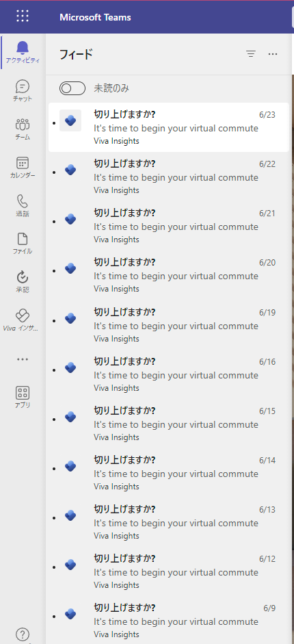Open the app launcher grid icon
The image size is (294, 644).
point(23,16)
